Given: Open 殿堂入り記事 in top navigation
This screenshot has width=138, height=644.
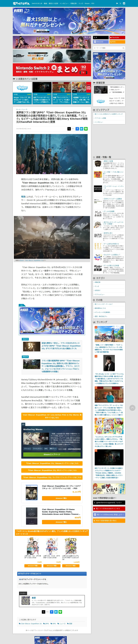Looking at the screenshot, I should tap(53, 4).
